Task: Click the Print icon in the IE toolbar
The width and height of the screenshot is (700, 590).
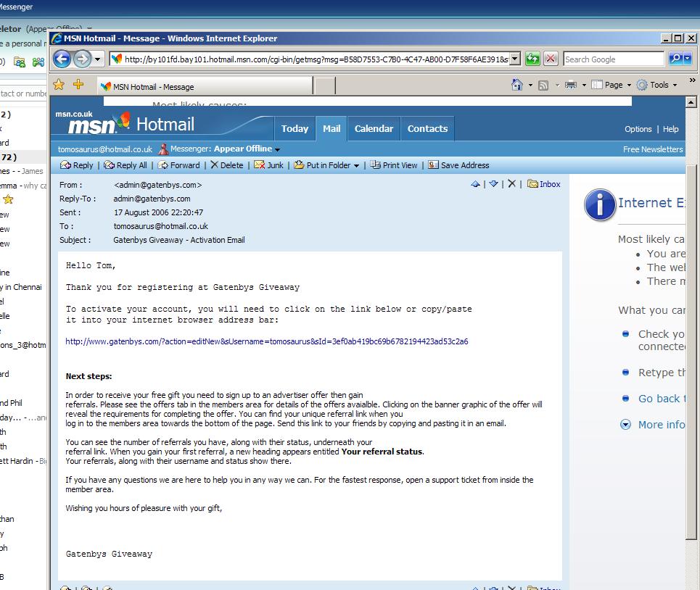Action: (571, 85)
